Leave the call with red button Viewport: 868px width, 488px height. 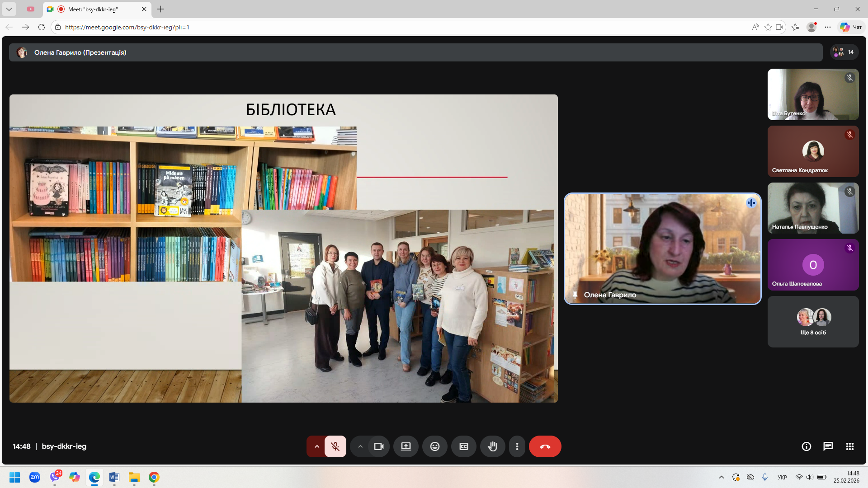(x=545, y=446)
